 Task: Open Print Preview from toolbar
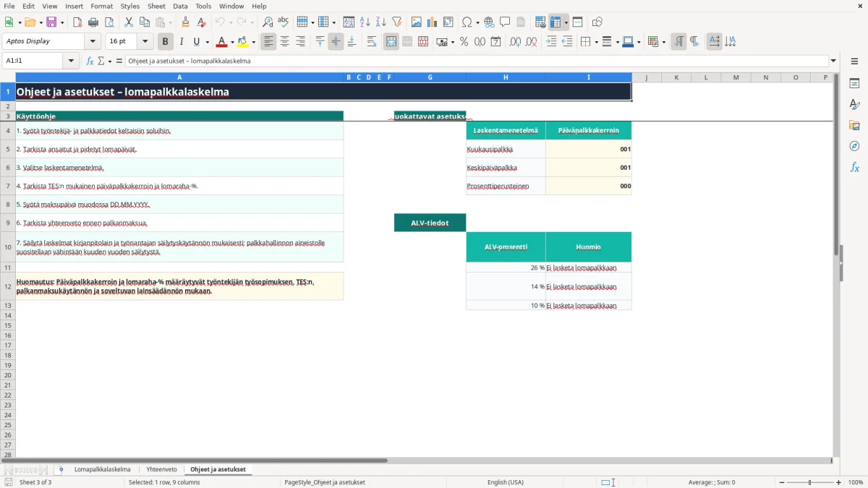click(x=109, y=22)
